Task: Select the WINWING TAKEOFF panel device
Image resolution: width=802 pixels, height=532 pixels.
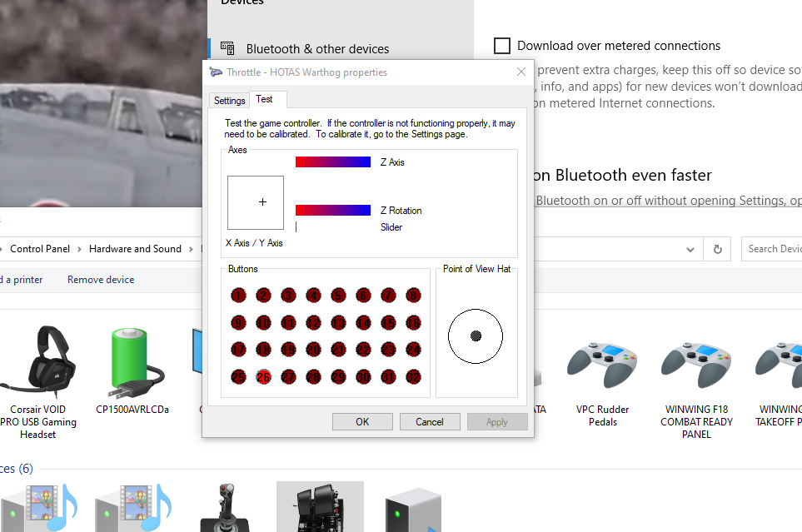Action: 779,384
